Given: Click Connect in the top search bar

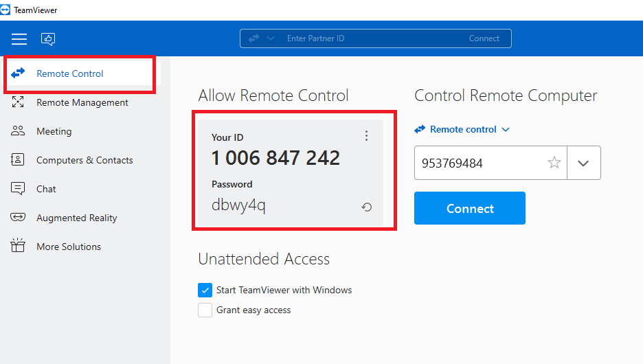Looking at the screenshot, I should tap(484, 38).
